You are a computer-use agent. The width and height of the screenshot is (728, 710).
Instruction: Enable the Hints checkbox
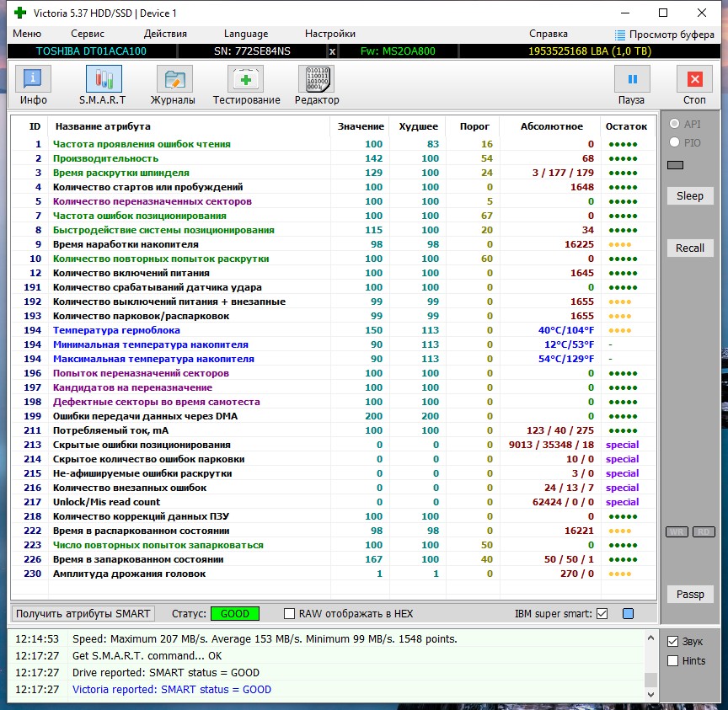tap(672, 661)
